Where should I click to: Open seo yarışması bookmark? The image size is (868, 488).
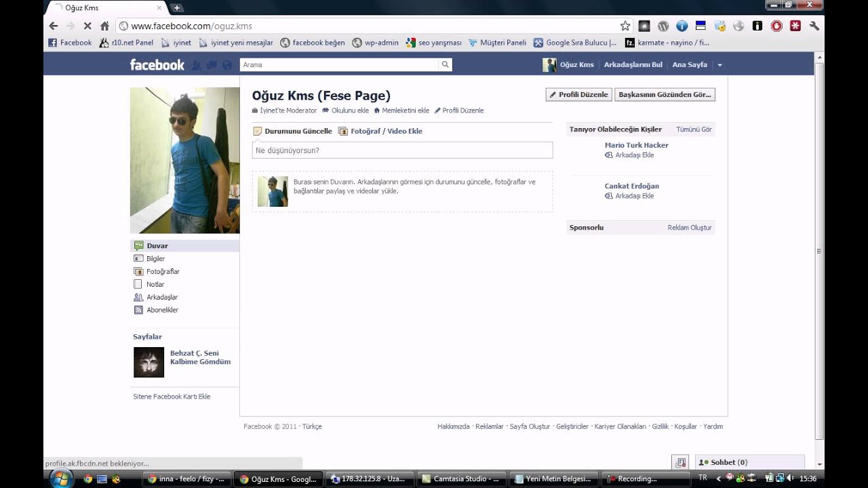click(x=433, y=43)
